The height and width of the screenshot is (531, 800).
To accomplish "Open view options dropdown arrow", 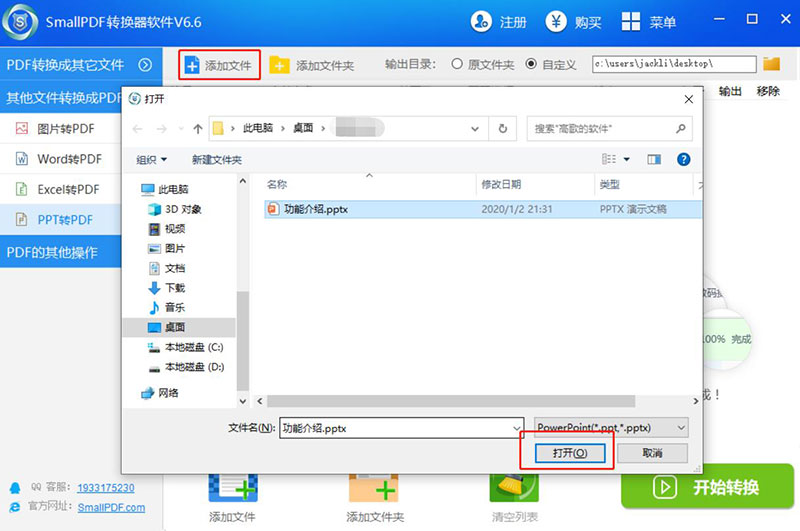I will point(627,159).
